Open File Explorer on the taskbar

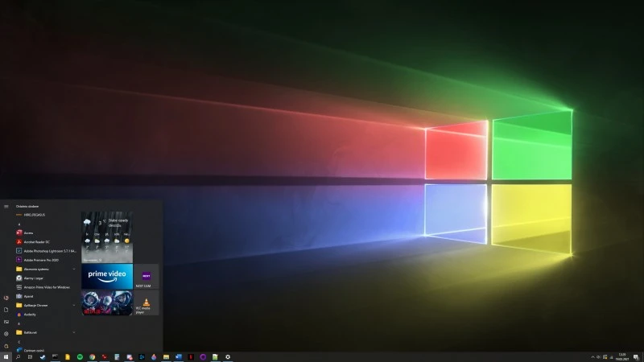click(166, 357)
